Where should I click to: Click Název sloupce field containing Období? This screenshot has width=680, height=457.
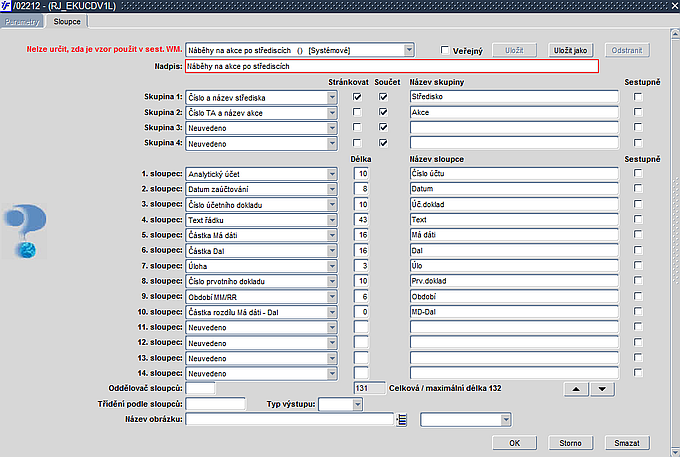click(x=514, y=297)
